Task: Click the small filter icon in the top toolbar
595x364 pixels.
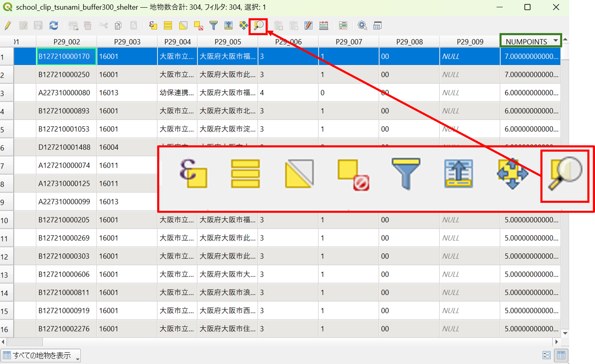Action: click(x=213, y=25)
